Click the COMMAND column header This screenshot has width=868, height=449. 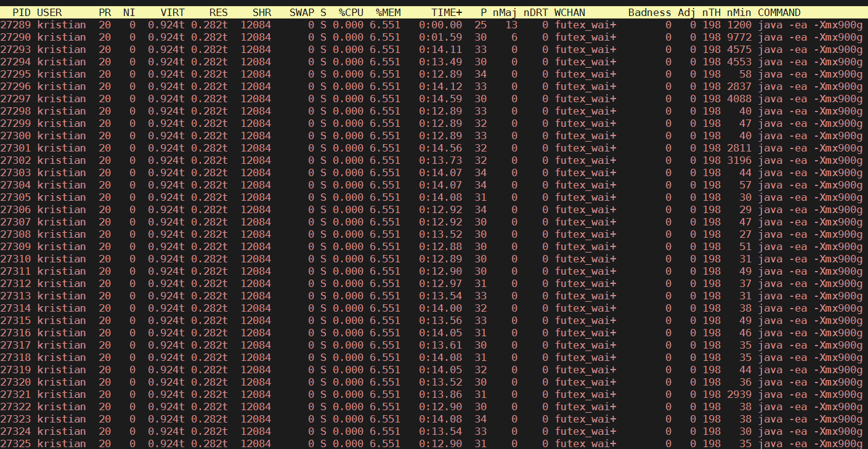pyautogui.click(x=779, y=12)
